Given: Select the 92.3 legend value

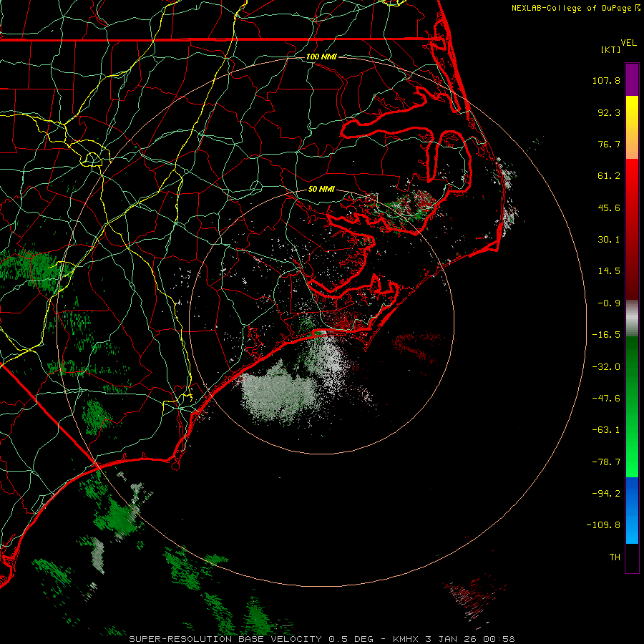Looking at the screenshot, I should [609, 112].
